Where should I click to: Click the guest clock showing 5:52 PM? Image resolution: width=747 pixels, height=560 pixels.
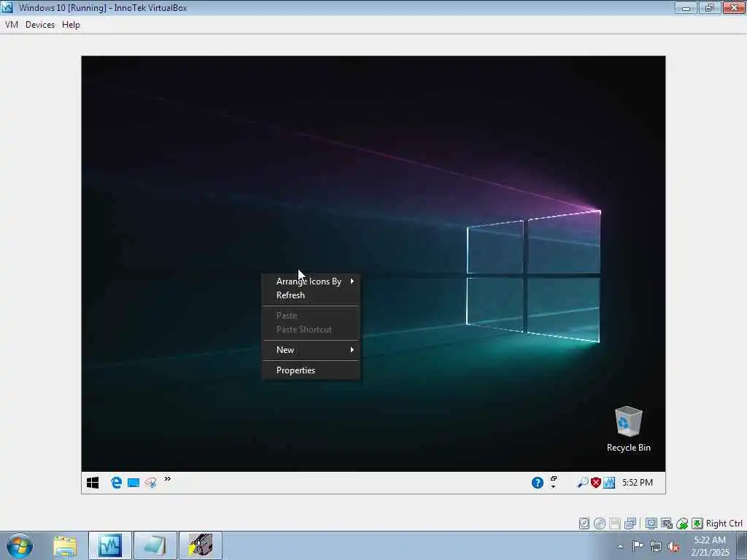pos(638,483)
